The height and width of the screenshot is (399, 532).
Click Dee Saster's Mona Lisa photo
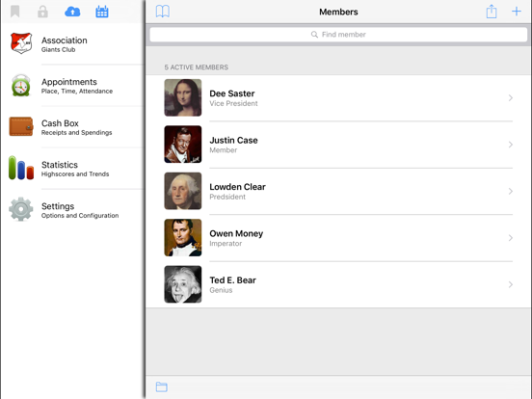[183, 97]
